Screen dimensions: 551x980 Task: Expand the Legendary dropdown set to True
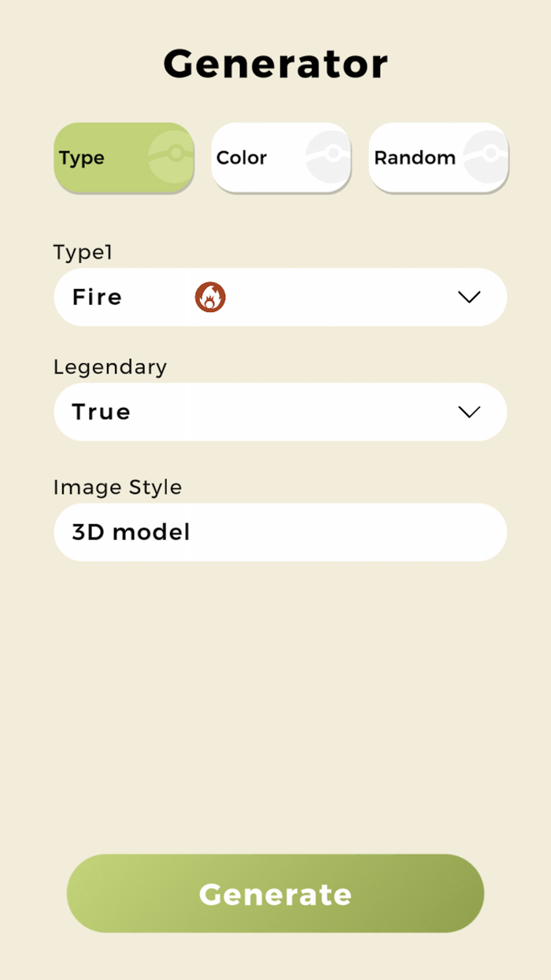280,412
